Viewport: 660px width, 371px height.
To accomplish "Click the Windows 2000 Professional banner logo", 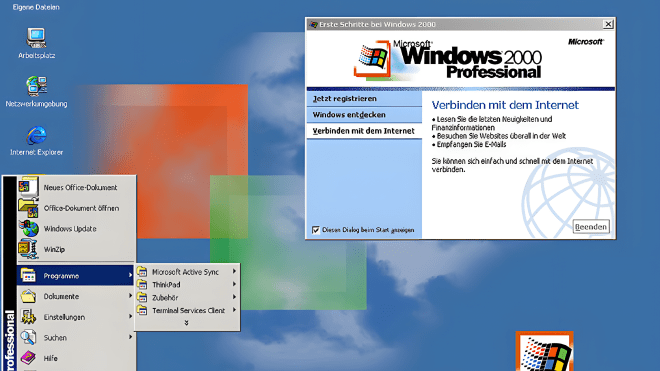I will tap(448, 59).
